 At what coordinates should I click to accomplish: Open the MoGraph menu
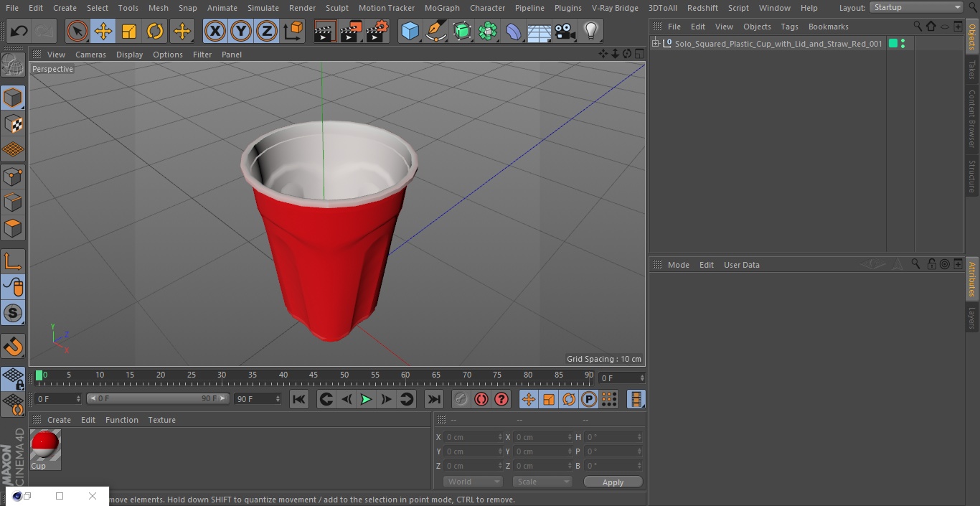click(442, 8)
